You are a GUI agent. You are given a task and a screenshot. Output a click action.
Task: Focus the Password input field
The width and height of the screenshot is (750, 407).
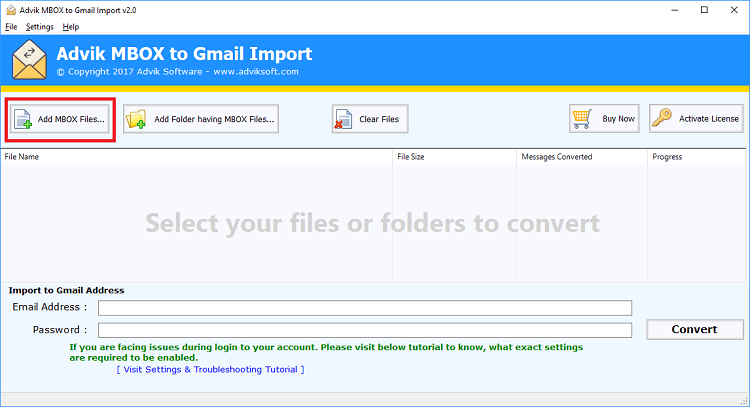coord(365,330)
